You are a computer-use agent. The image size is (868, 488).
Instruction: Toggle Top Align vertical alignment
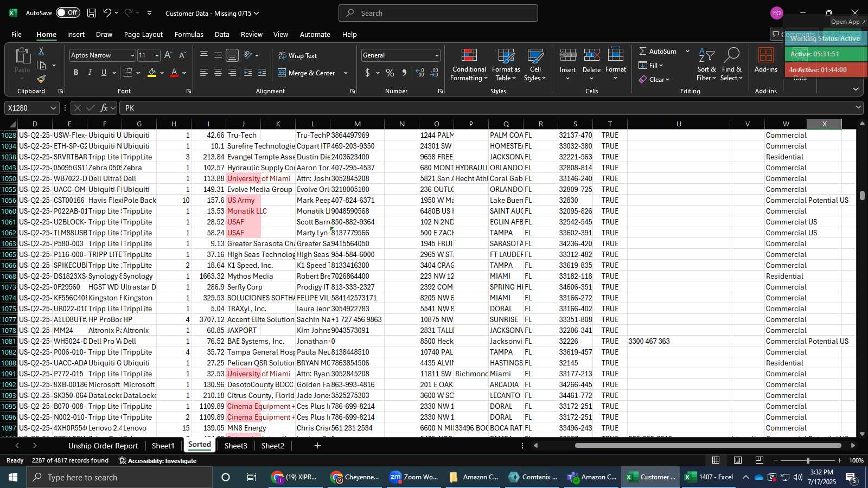(x=204, y=55)
